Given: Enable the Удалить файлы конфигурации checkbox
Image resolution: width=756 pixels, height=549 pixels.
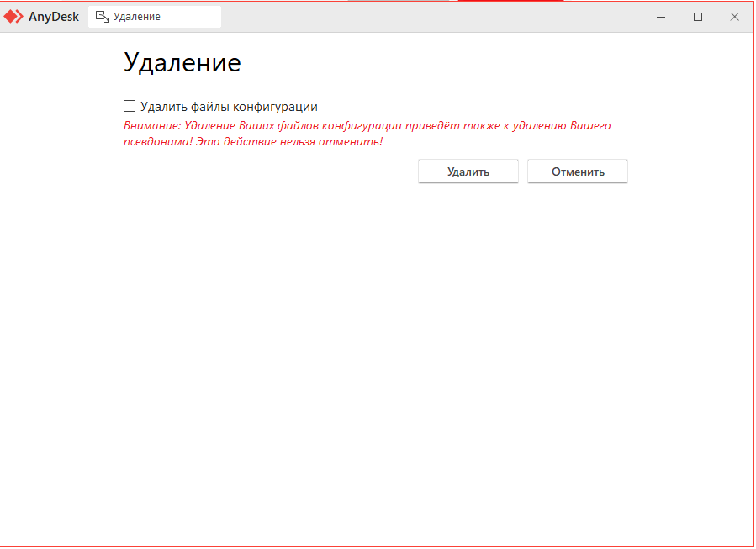Looking at the screenshot, I should tap(130, 106).
